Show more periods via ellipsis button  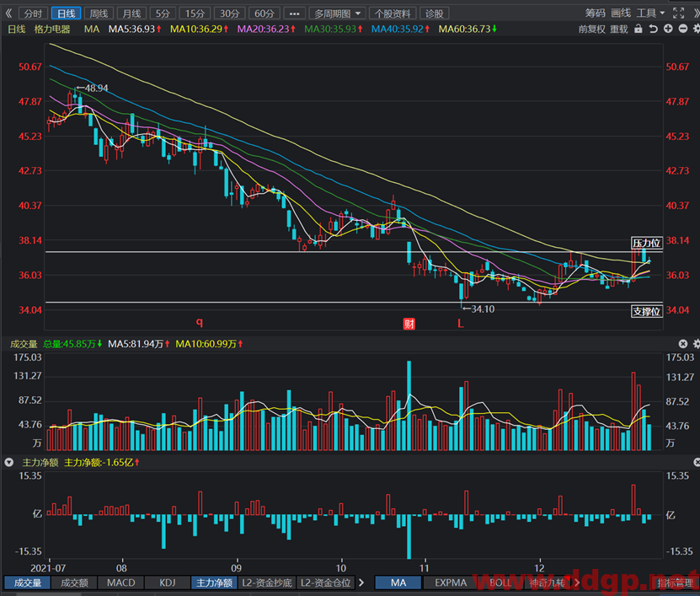pyautogui.click(x=294, y=13)
